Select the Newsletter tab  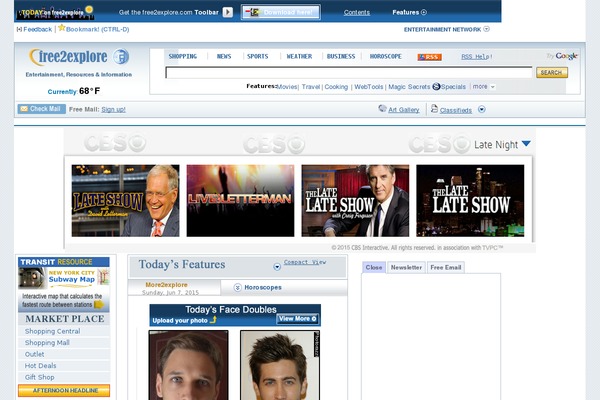406,267
